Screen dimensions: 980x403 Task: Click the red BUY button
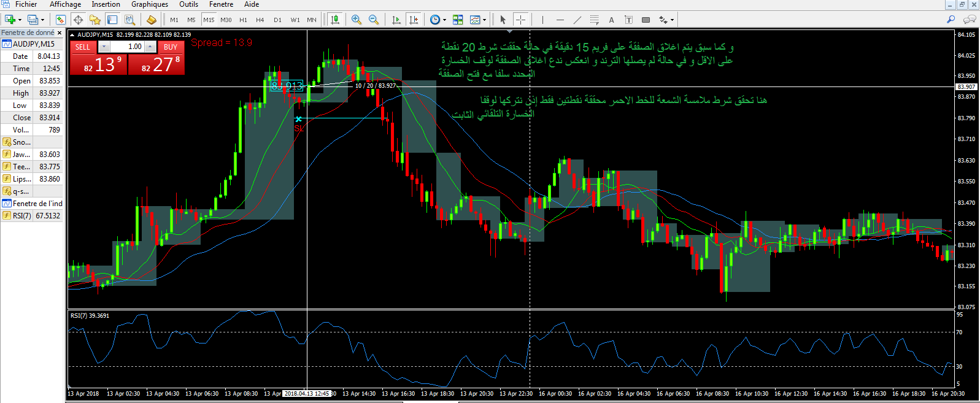(171, 47)
